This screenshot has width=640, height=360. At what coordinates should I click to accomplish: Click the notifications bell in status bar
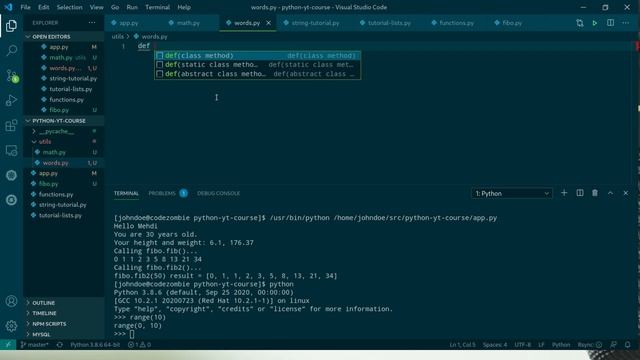coord(628,344)
